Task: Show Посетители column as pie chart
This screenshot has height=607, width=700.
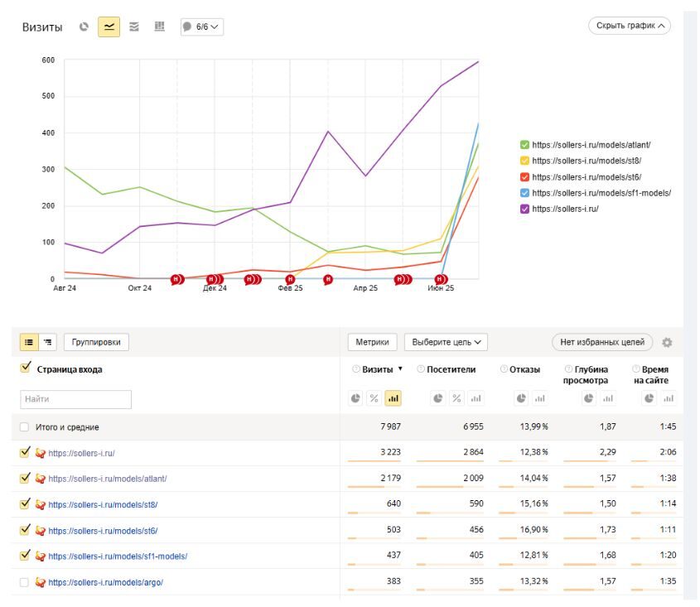Action: point(438,398)
